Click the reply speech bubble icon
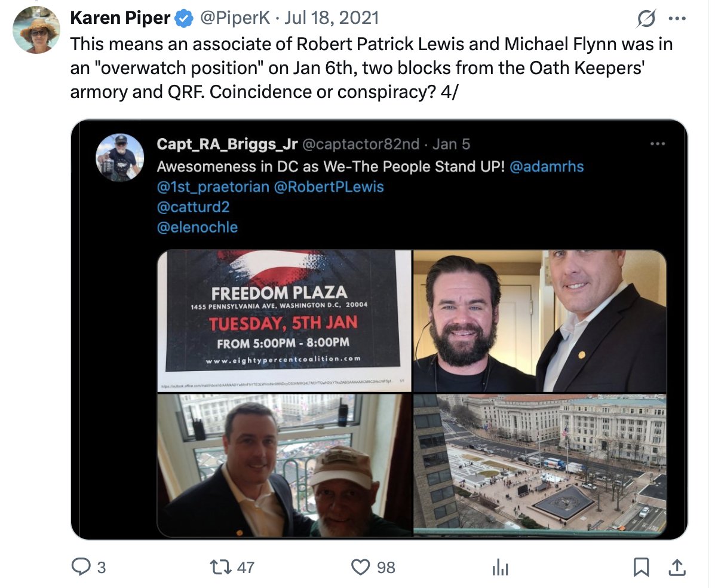 click(x=81, y=566)
